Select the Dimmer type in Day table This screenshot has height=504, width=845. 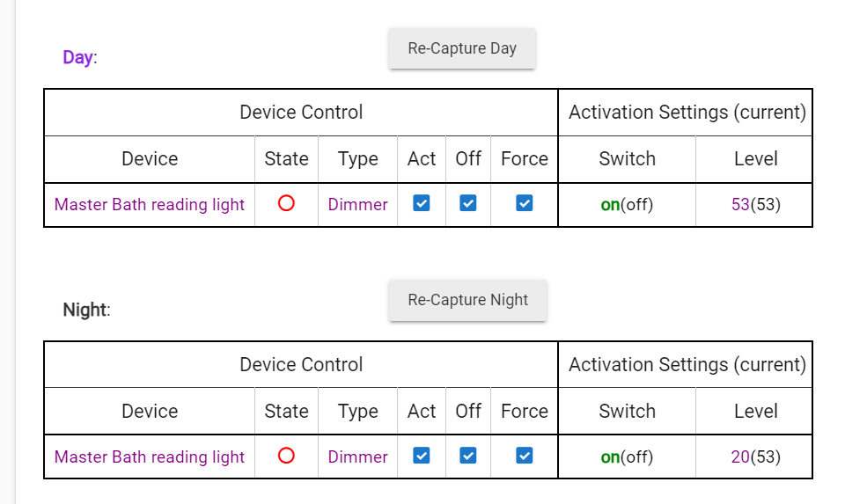[x=358, y=205]
